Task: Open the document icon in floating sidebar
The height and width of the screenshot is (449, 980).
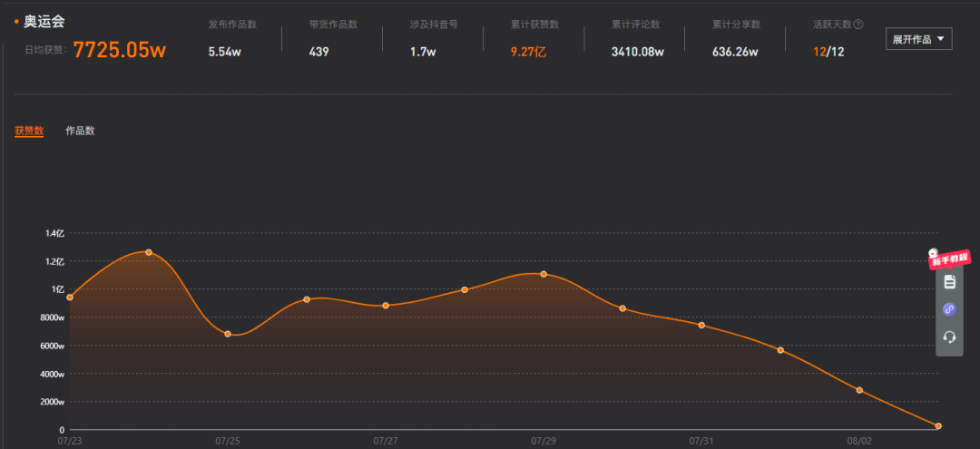Action: point(949,281)
